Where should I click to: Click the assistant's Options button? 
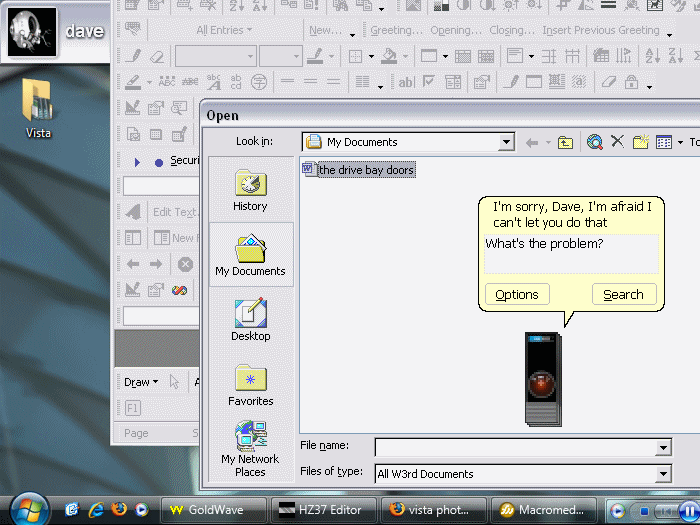pyautogui.click(x=517, y=294)
